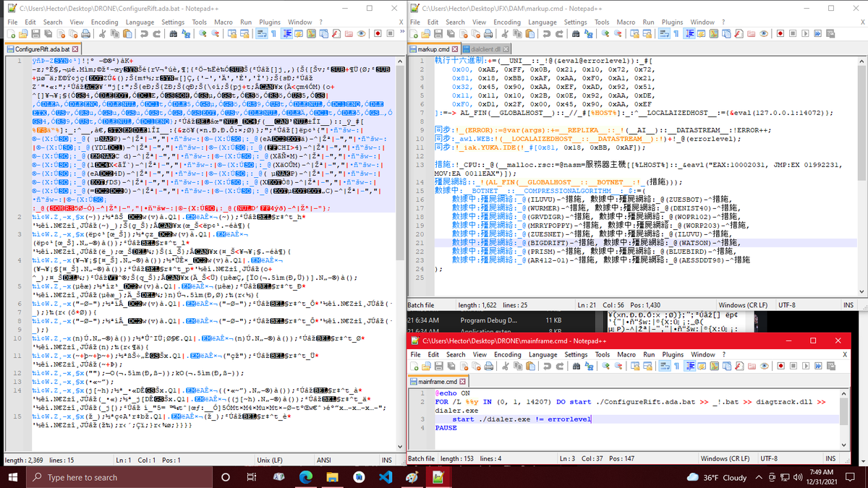This screenshot has height=488, width=868.
Task: Toggle the indent guide in the mainframe.cmd window toolbar
Action: (690, 366)
